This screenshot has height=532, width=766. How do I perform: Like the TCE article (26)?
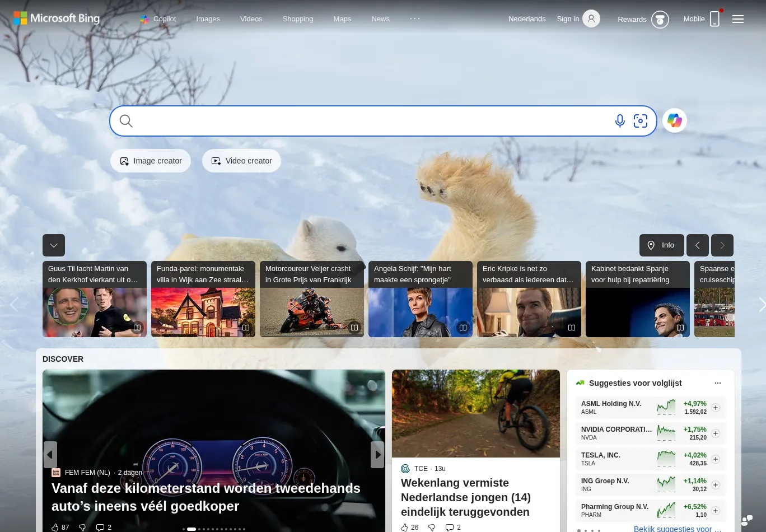coord(410,528)
